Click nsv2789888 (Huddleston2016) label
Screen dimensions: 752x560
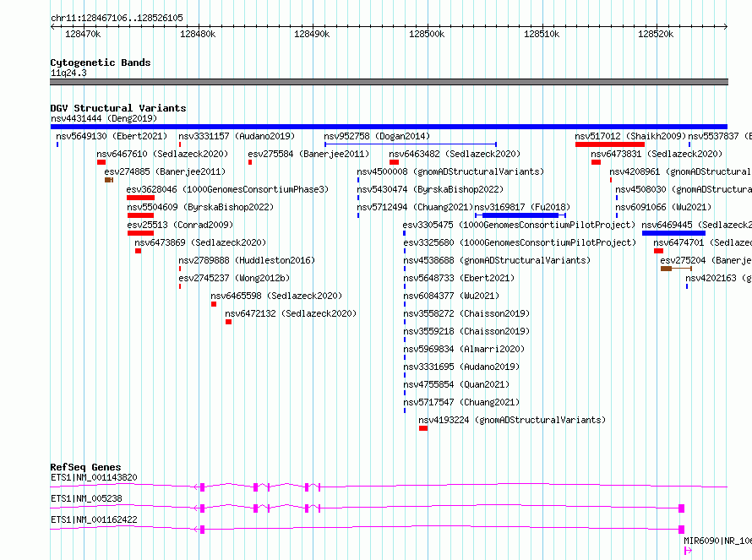click(x=247, y=260)
